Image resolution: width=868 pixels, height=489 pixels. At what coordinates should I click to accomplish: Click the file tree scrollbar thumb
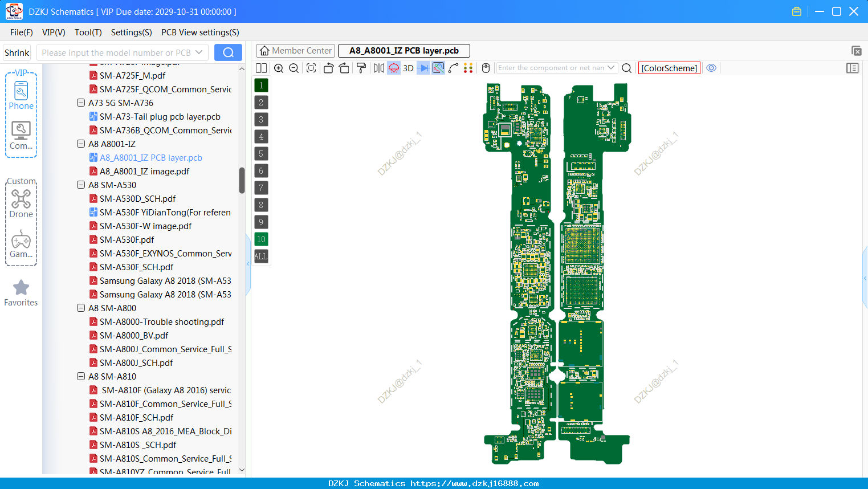[x=242, y=180]
